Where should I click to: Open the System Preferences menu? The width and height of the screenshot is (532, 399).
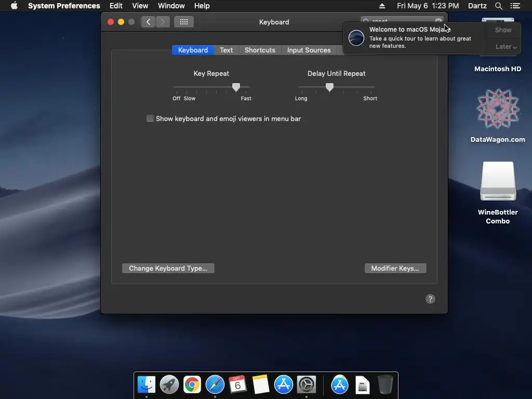pyautogui.click(x=64, y=6)
